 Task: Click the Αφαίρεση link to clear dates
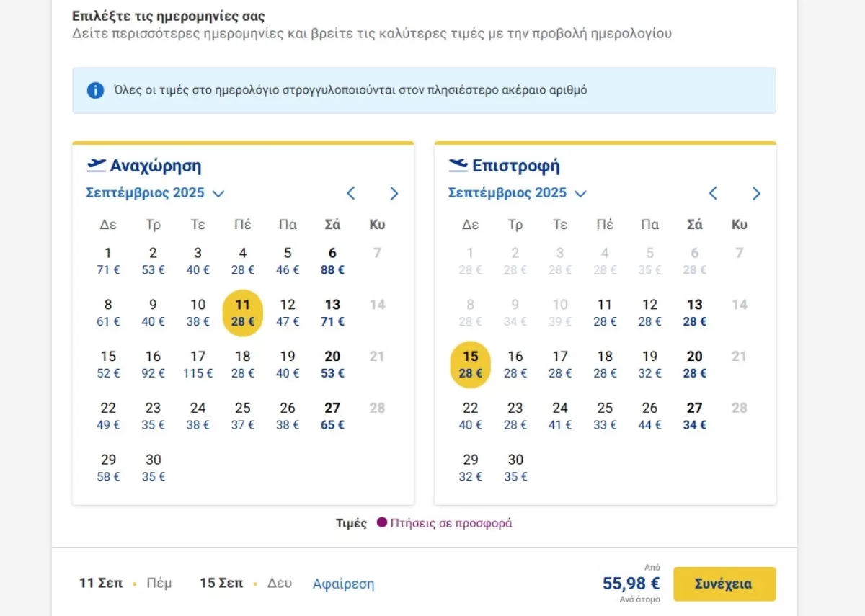click(344, 584)
